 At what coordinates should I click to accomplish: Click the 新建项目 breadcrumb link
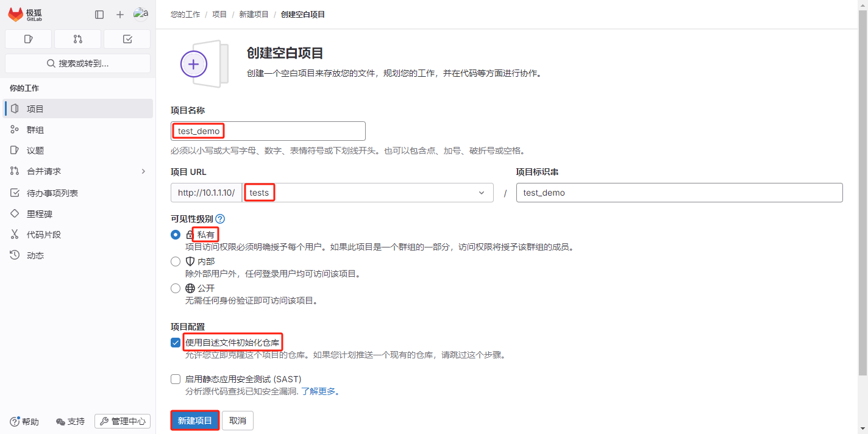[254, 14]
